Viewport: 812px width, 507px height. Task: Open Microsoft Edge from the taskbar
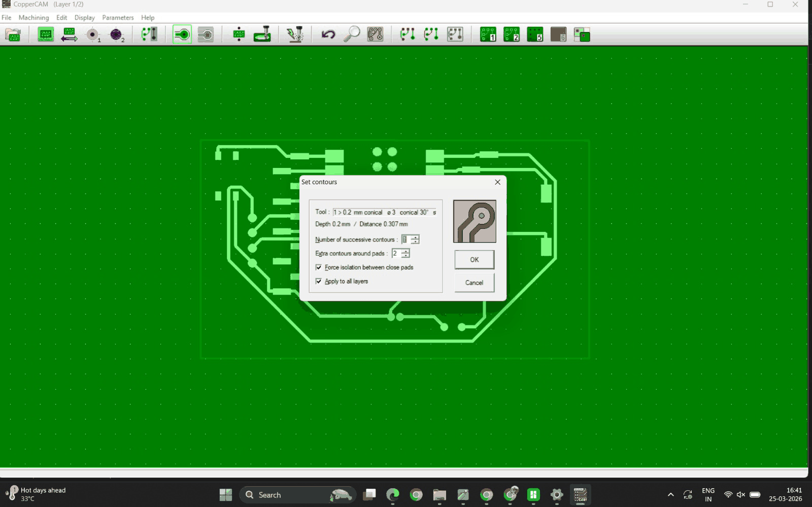393,495
